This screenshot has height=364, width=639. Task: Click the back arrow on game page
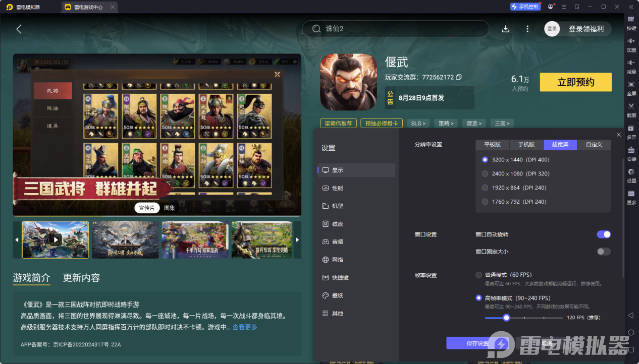pyautogui.click(x=19, y=29)
